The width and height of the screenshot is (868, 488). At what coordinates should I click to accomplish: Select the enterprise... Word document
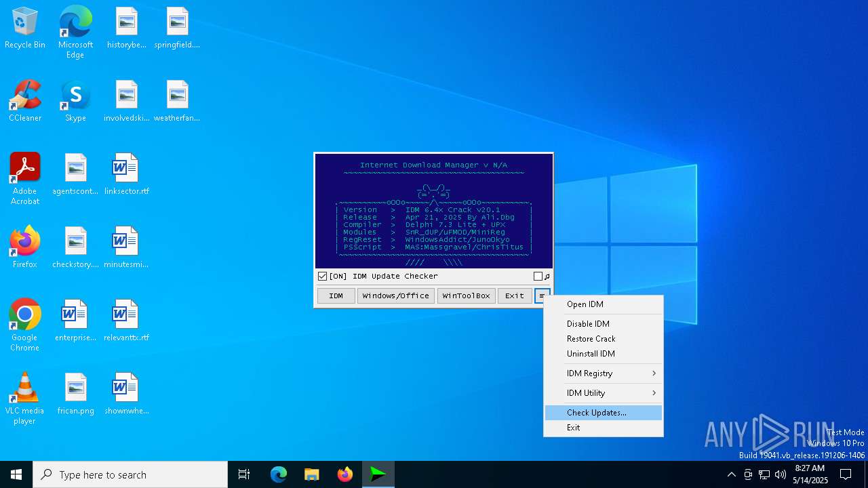(x=75, y=321)
